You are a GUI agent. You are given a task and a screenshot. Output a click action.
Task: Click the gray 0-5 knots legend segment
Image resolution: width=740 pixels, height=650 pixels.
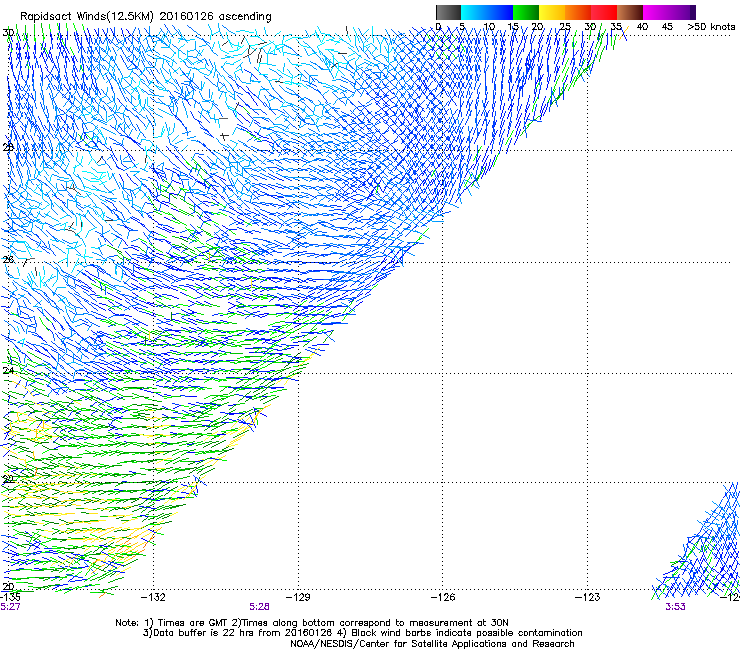[448, 12]
